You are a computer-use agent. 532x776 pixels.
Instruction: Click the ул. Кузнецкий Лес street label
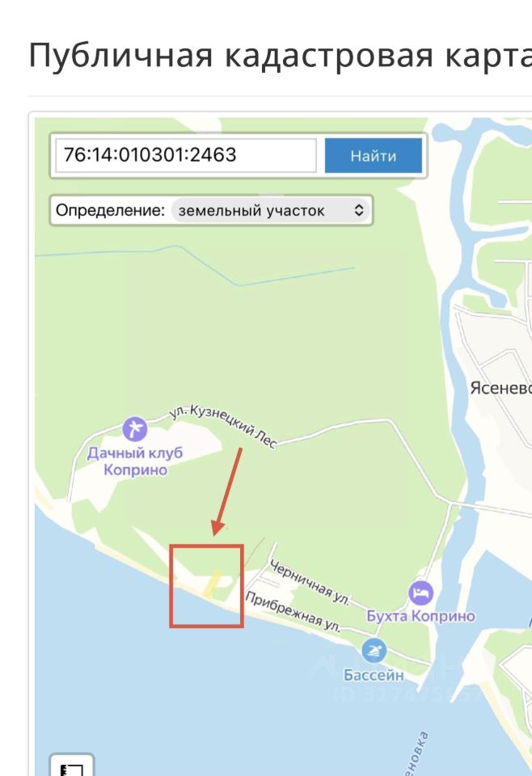point(223,426)
